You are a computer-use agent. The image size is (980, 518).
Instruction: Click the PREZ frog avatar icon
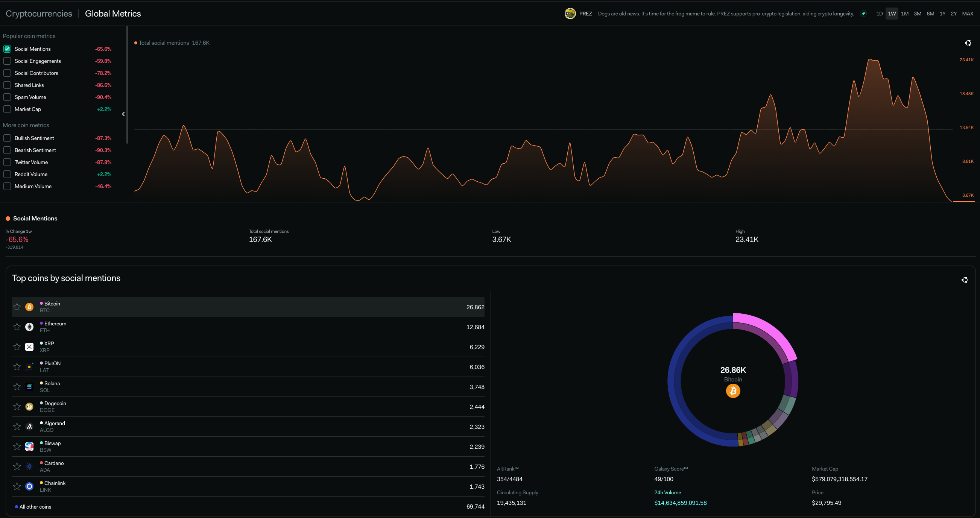click(x=570, y=14)
